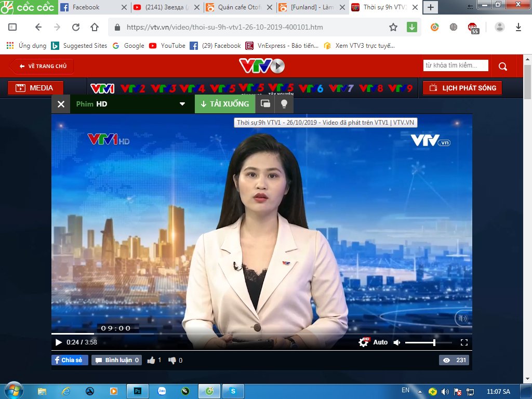Screen dimensions: 532x399
Task: Select the VTV8 channel
Action: [371, 88]
